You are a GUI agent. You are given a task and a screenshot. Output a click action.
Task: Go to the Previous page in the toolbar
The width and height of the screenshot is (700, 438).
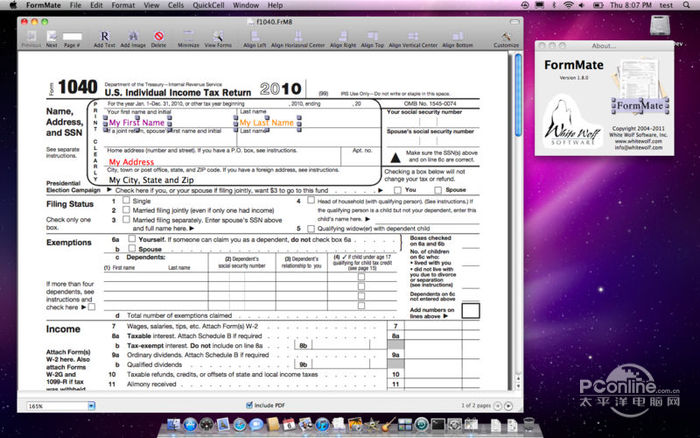tap(31, 39)
